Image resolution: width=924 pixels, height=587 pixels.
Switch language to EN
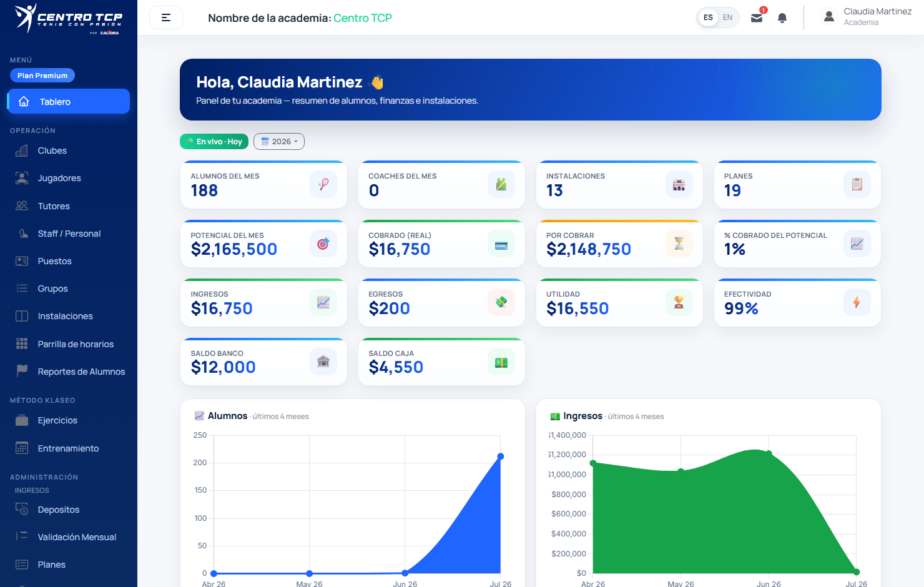point(727,17)
